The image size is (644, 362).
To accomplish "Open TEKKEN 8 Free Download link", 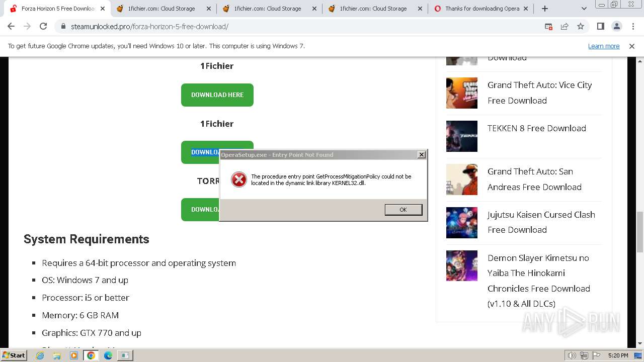I will point(537,128).
